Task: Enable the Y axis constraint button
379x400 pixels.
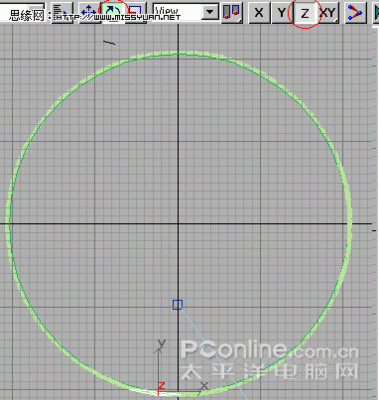Action: (282, 13)
